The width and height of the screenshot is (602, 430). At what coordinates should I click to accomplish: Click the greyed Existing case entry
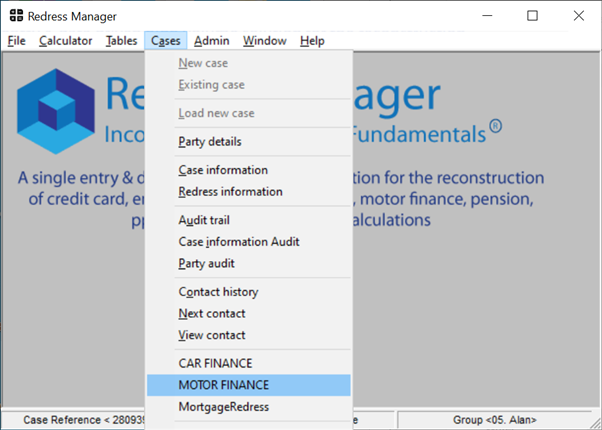point(248,85)
